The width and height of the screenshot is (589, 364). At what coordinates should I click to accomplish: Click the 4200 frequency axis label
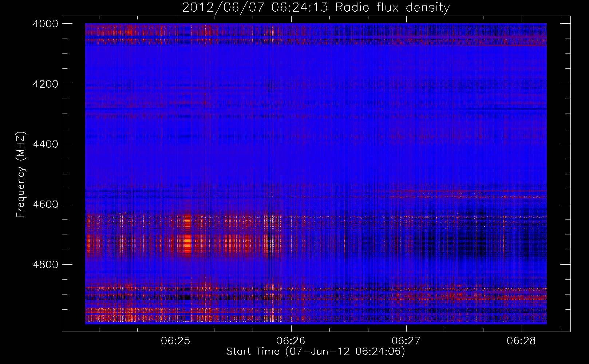click(x=45, y=84)
